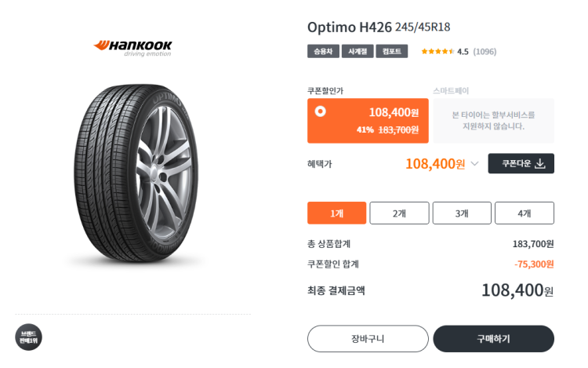The height and width of the screenshot is (368, 588).
Task: Click the 컴포트 tag
Action: click(391, 52)
